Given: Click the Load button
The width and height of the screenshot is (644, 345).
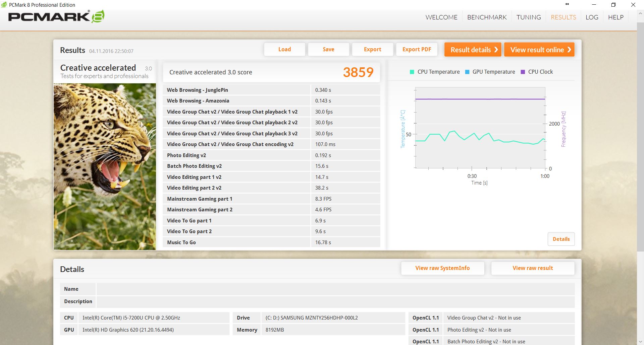Looking at the screenshot, I should point(284,49).
